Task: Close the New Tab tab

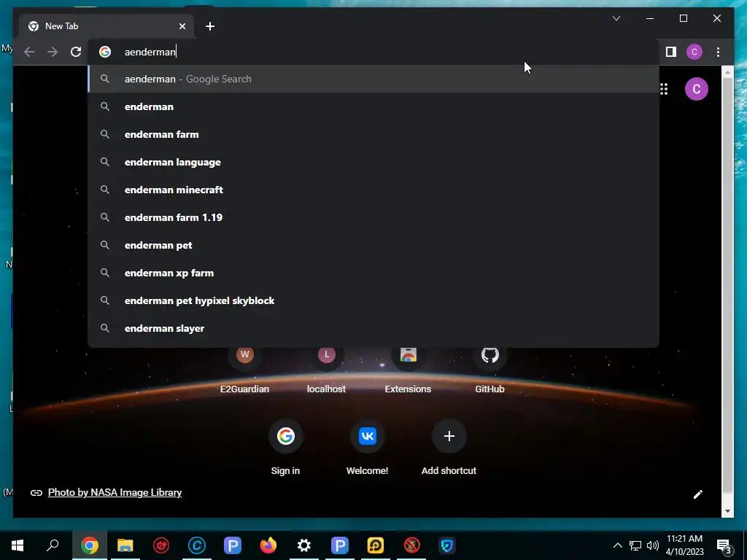Action: pyautogui.click(x=182, y=26)
